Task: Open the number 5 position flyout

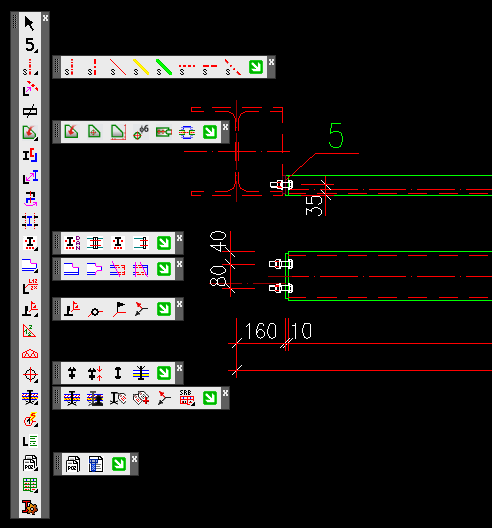Action: pos(30,45)
